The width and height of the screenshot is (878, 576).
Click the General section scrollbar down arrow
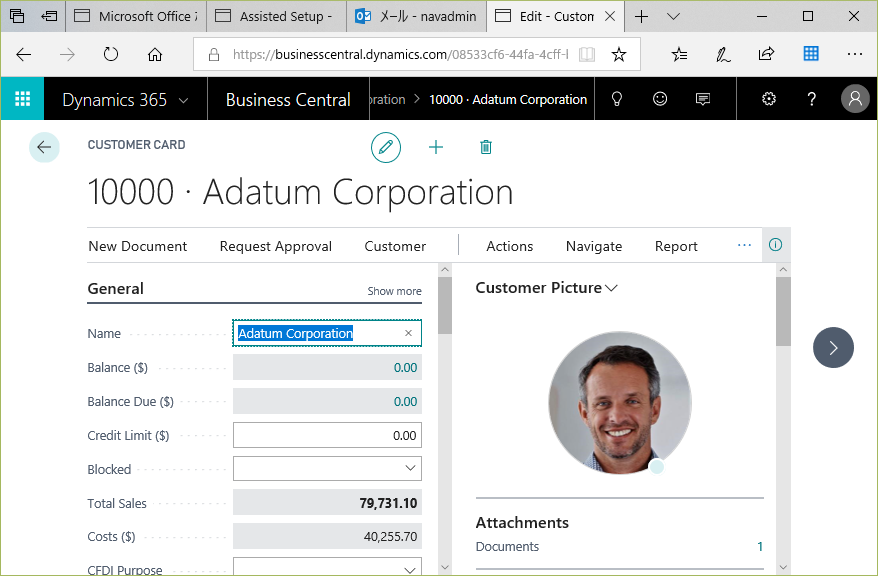click(x=445, y=567)
